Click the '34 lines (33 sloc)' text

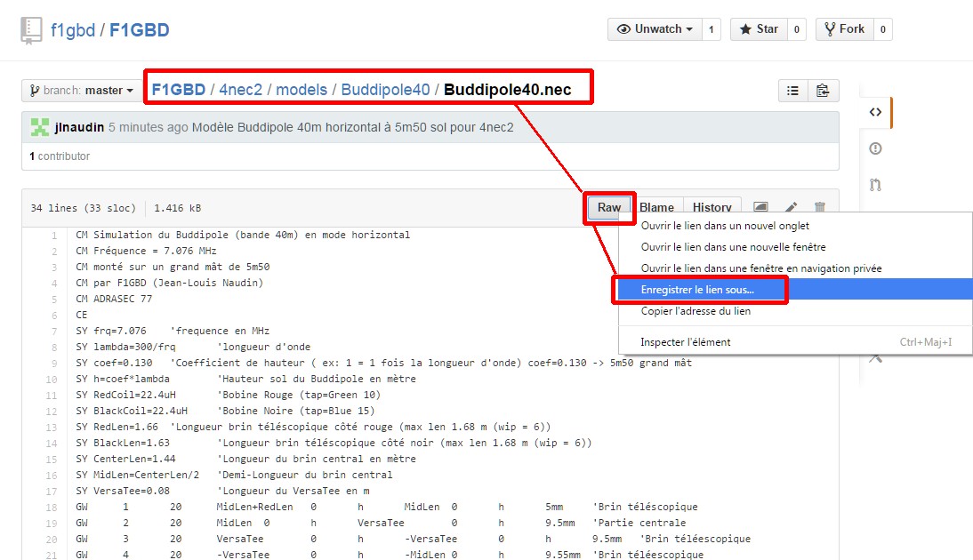pos(83,208)
